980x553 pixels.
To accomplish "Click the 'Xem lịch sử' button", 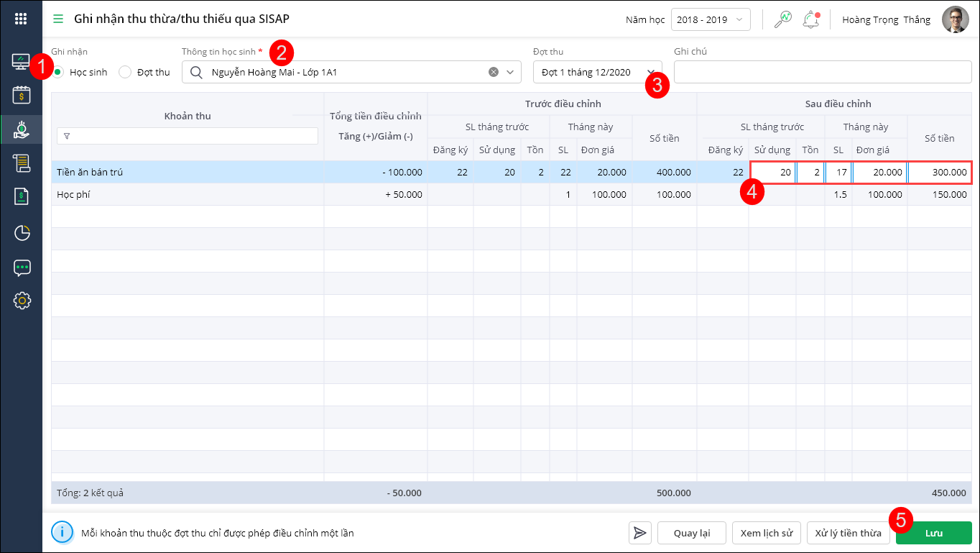I will pyautogui.click(x=767, y=533).
